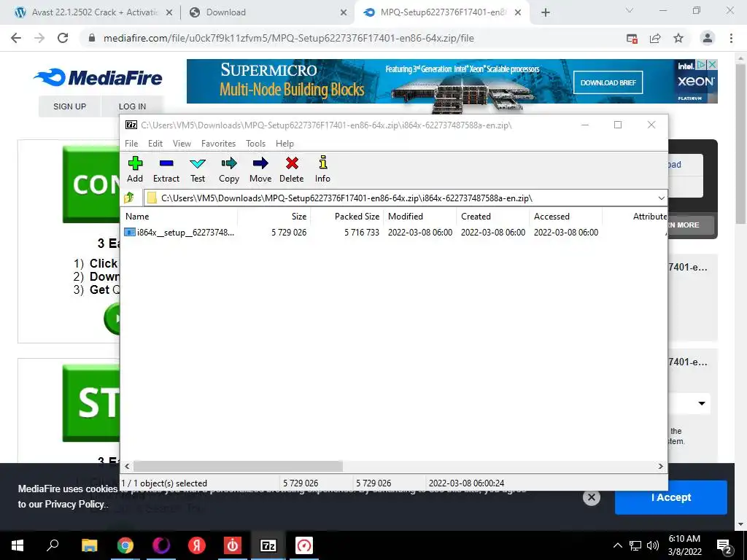This screenshot has height=560, width=747.
Task: Open the Help menu in 7-Zip
Action: (285, 144)
